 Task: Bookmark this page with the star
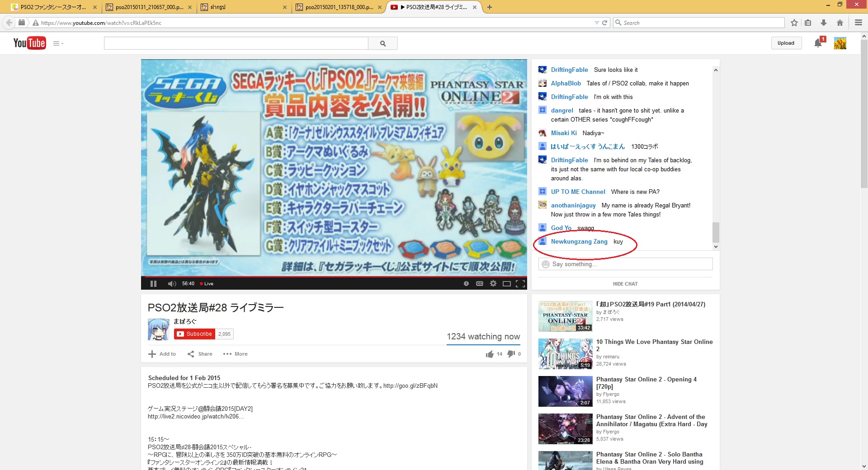pyautogui.click(x=794, y=23)
